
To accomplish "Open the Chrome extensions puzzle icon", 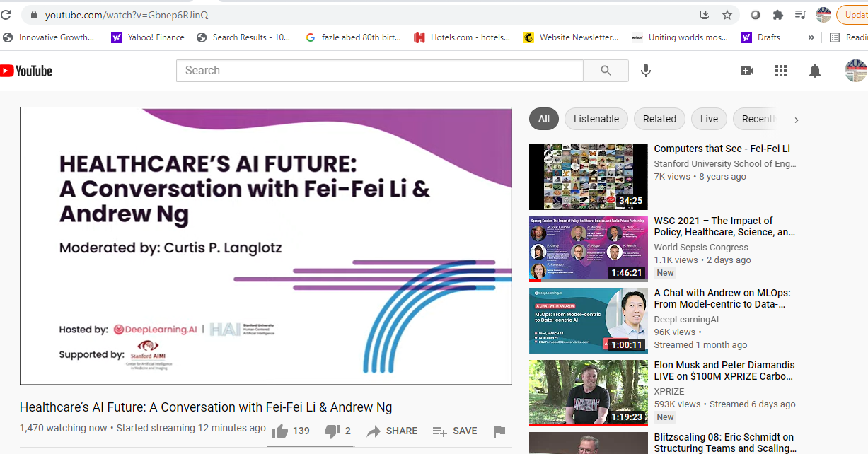I will (778, 15).
